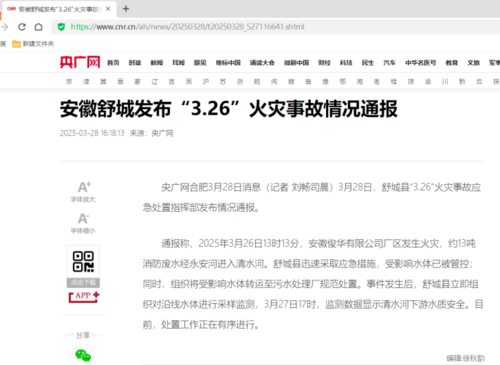Select the 皖 regional channel link

257,82
